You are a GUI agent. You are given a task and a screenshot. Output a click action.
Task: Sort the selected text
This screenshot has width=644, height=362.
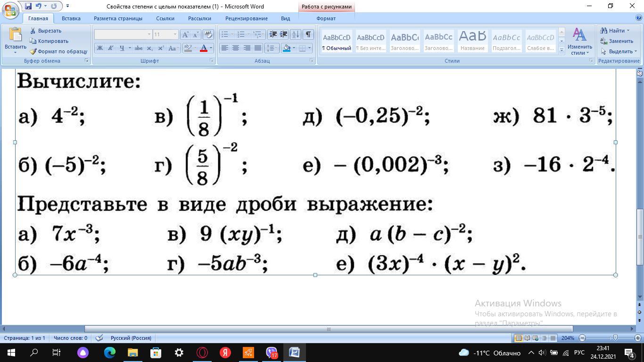pyautogui.click(x=296, y=34)
